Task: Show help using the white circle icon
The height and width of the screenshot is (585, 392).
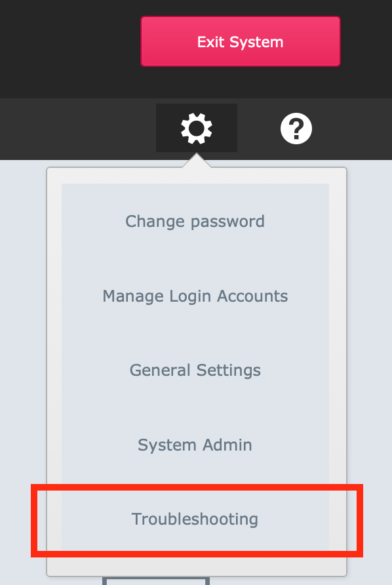Action: pyautogui.click(x=296, y=129)
